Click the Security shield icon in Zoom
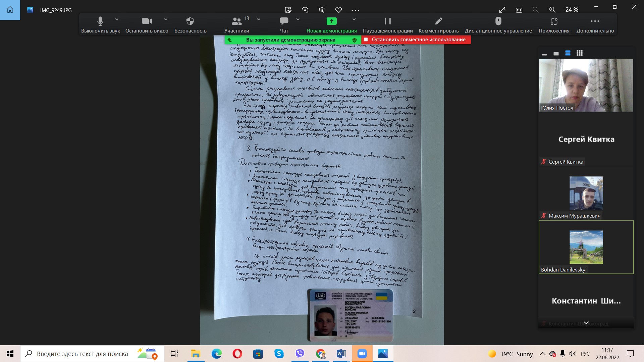 pyautogui.click(x=190, y=21)
